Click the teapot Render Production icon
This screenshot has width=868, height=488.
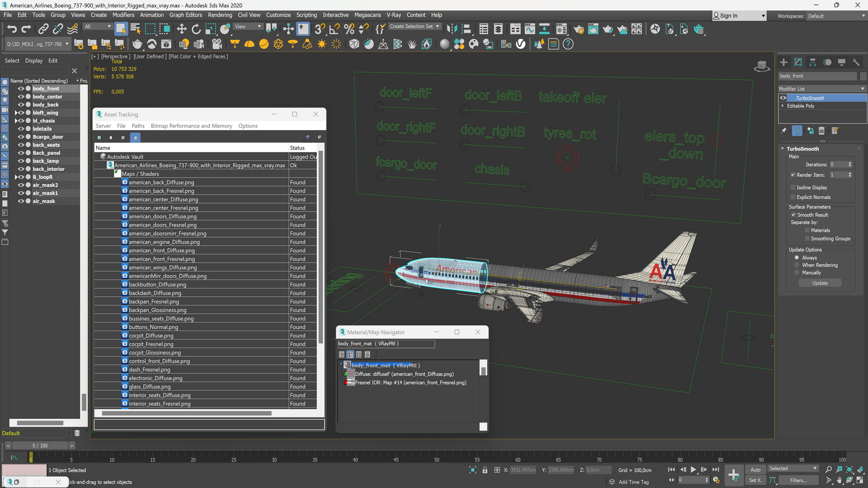[x=608, y=29]
